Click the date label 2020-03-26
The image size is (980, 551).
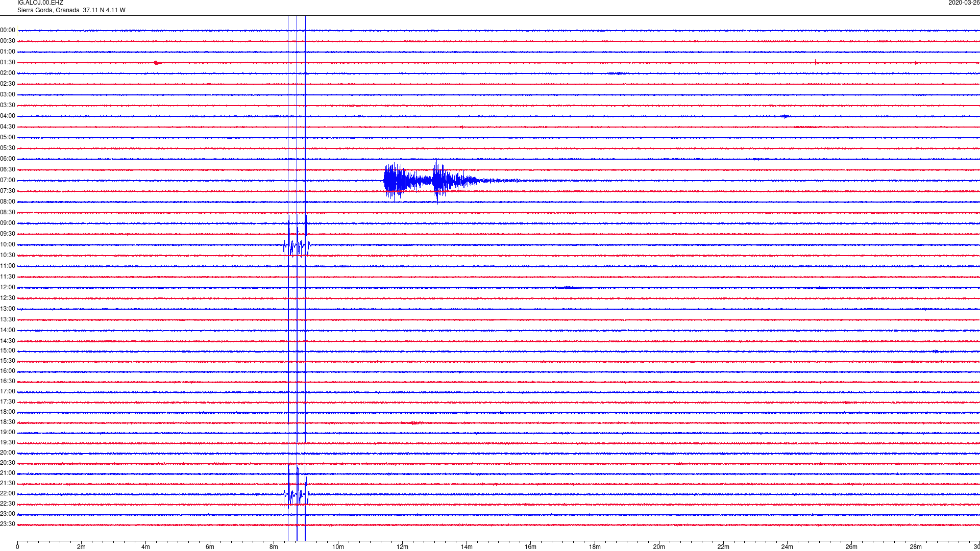click(964, 3)
